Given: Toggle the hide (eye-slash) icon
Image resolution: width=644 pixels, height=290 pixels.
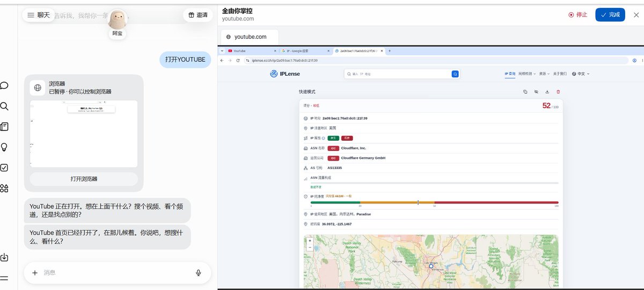Looking at the screenshot, I should pyautogui.click(x=536, y=92).
